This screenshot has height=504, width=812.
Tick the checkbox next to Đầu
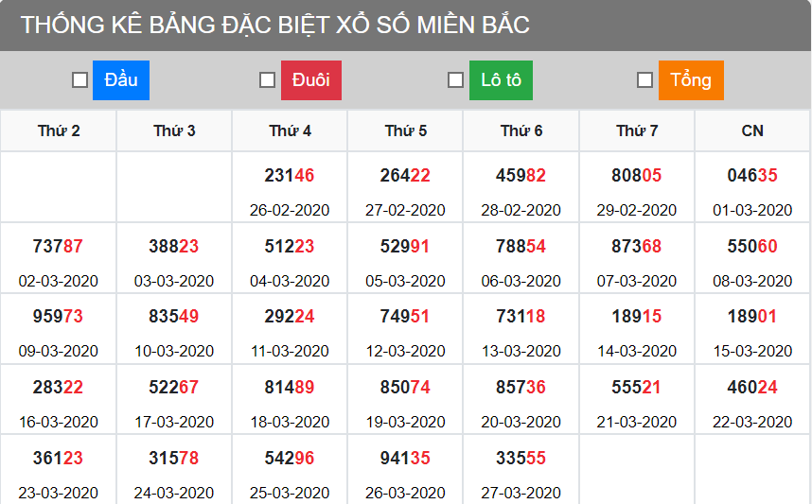(80, 80)
